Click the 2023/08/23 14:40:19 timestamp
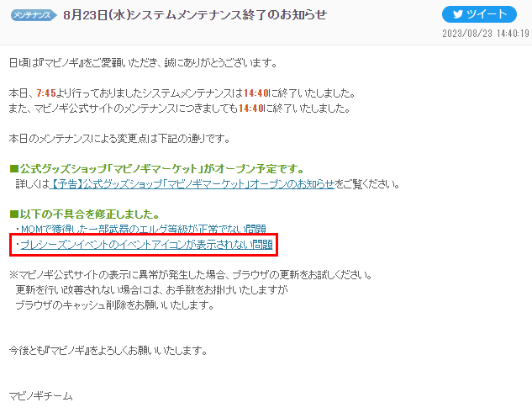 (486, 34)
